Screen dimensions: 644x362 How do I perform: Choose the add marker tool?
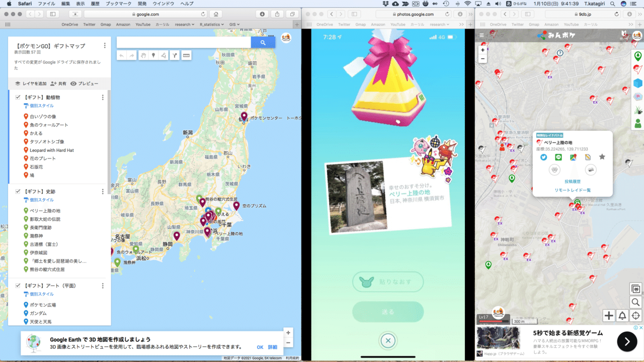tap(153, 56)
